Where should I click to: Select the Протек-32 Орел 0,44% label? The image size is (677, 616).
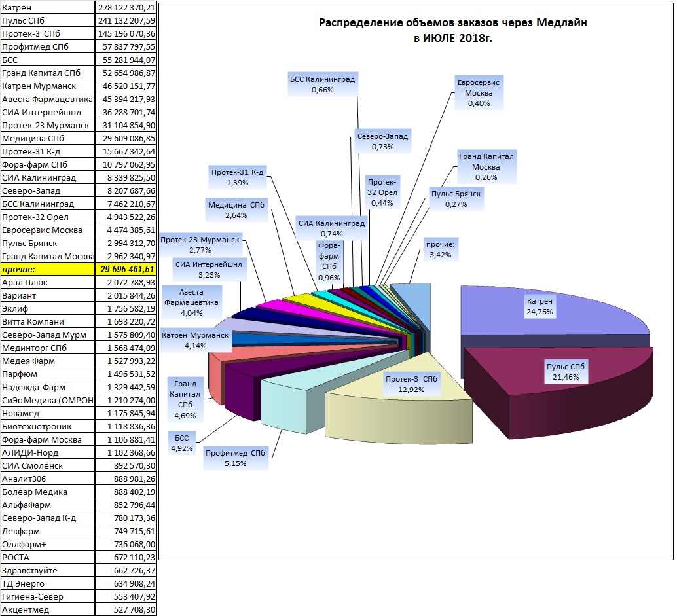pos(382,192)
